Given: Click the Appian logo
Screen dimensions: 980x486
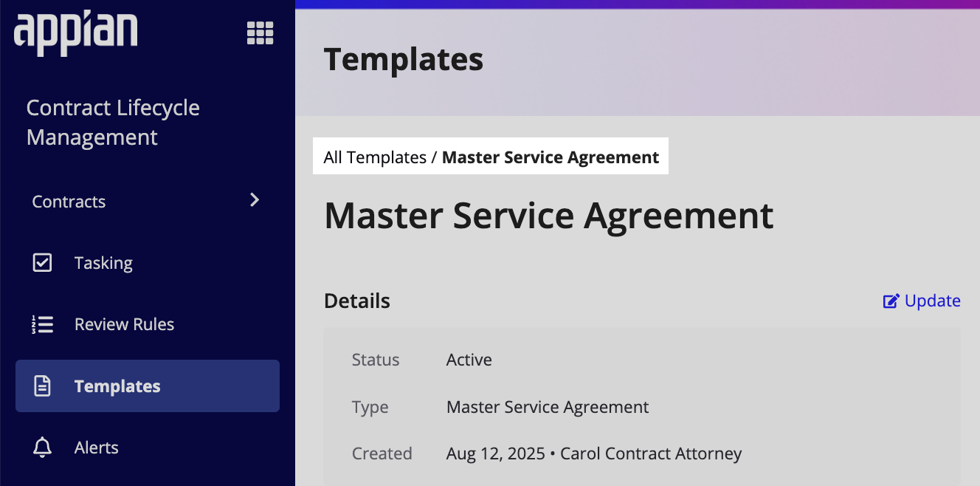Looking at the screenshot, I should coord(76,33).
